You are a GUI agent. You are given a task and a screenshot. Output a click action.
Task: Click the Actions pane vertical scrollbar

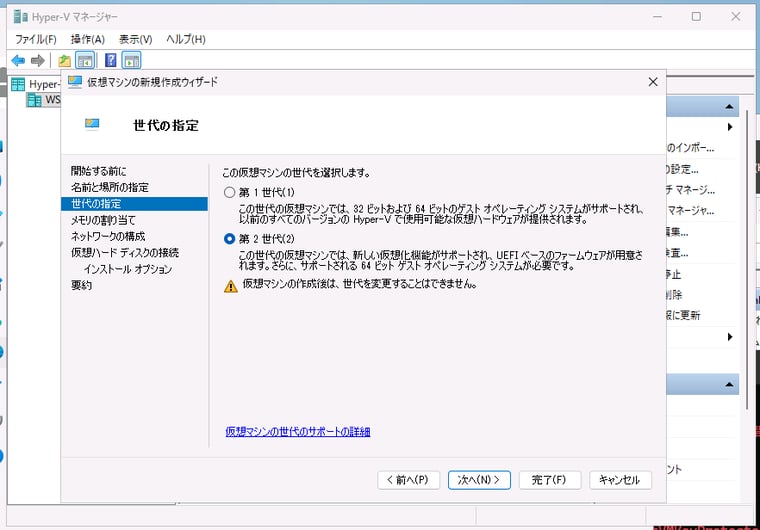746,259
